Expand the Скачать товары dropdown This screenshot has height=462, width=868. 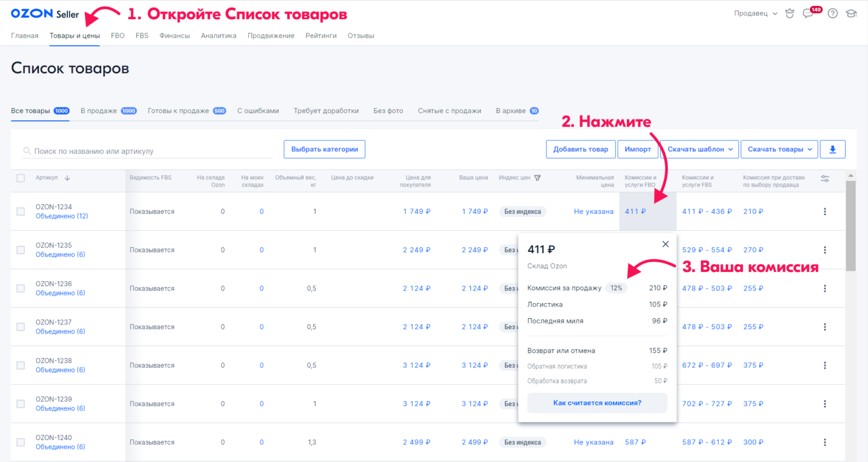pyautogui.click(x=780, y=149)
